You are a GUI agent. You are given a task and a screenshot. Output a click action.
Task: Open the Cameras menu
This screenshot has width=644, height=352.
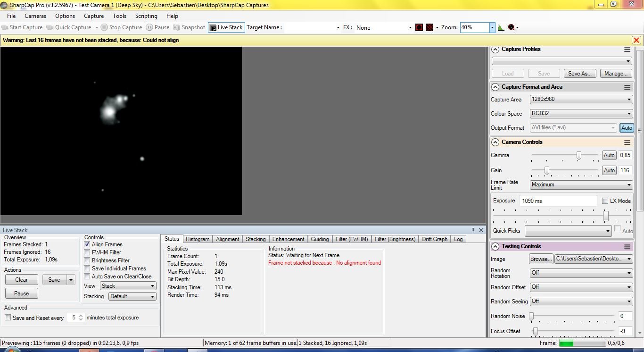coord(35,16)
